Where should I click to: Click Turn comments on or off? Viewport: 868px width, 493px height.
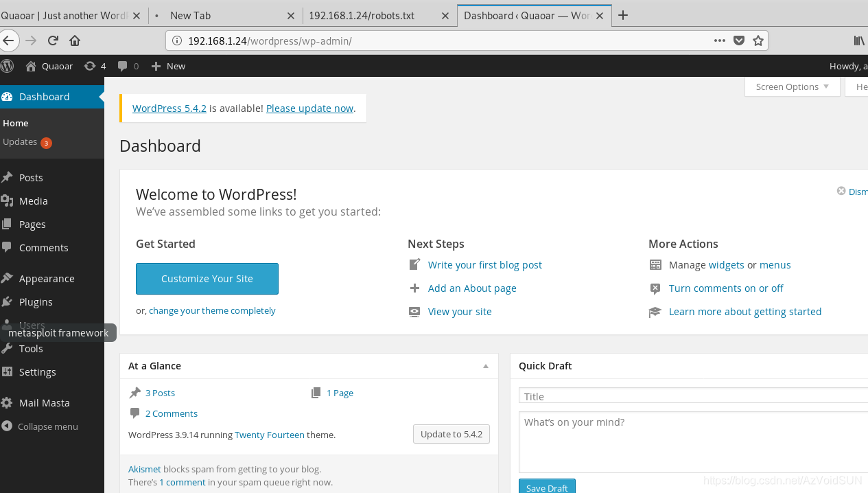726,288
